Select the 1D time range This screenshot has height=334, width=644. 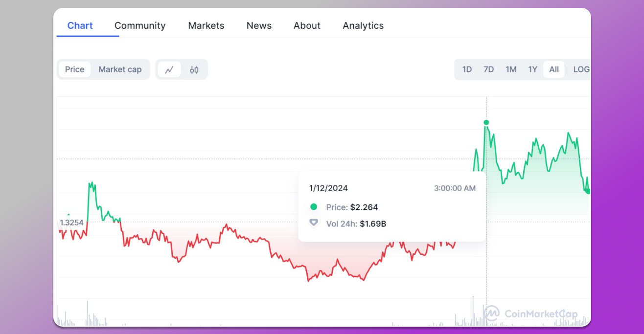(466, 69)
